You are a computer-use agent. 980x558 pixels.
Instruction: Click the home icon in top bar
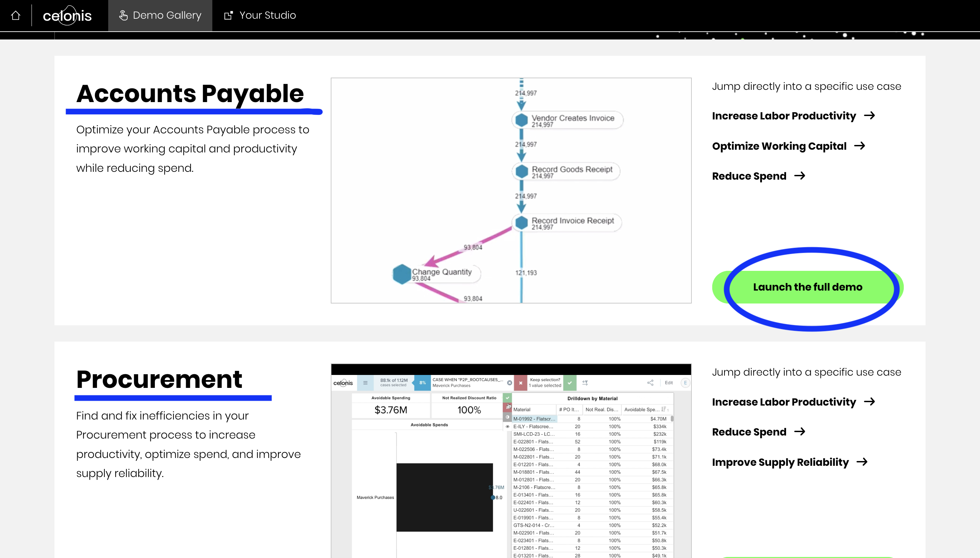[x=15, y=15]
